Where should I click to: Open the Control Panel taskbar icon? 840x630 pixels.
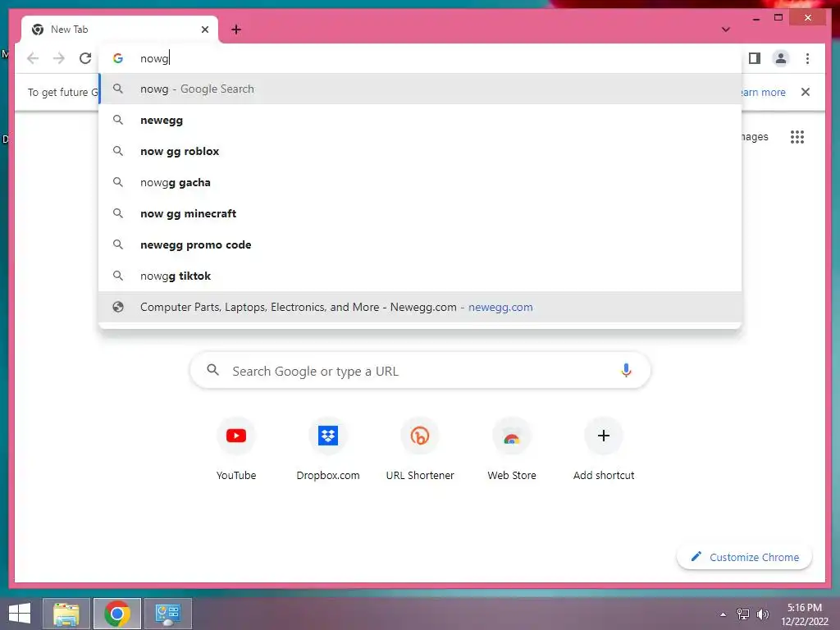168,614
